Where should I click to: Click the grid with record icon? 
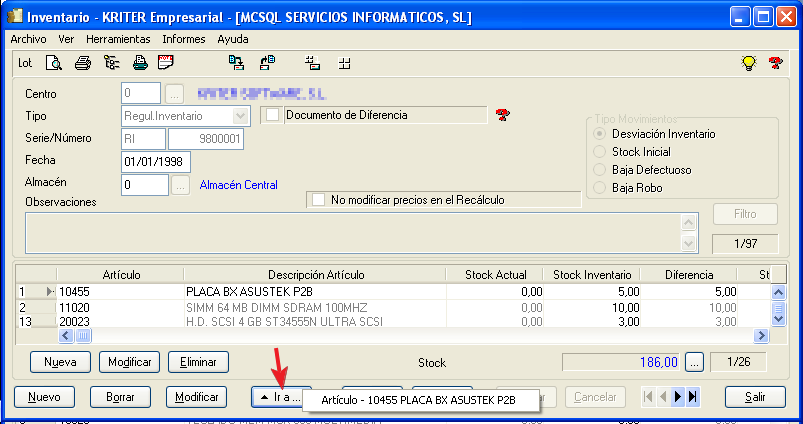[x=312, y=63]
